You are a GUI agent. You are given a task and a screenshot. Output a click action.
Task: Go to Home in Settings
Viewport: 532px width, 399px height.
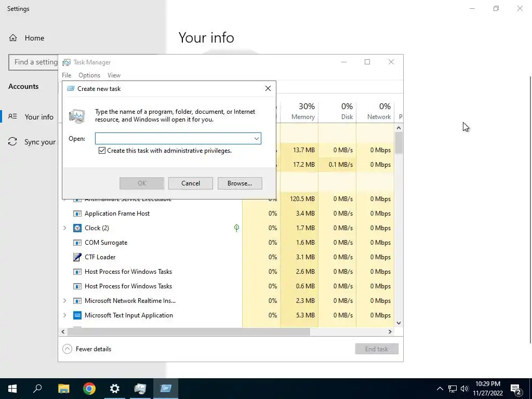pos(34,38)
